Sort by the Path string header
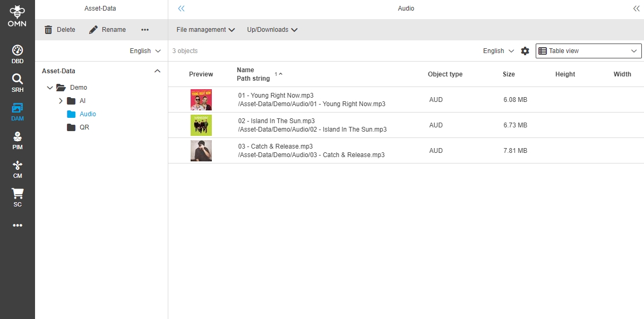 pos(253,79)
